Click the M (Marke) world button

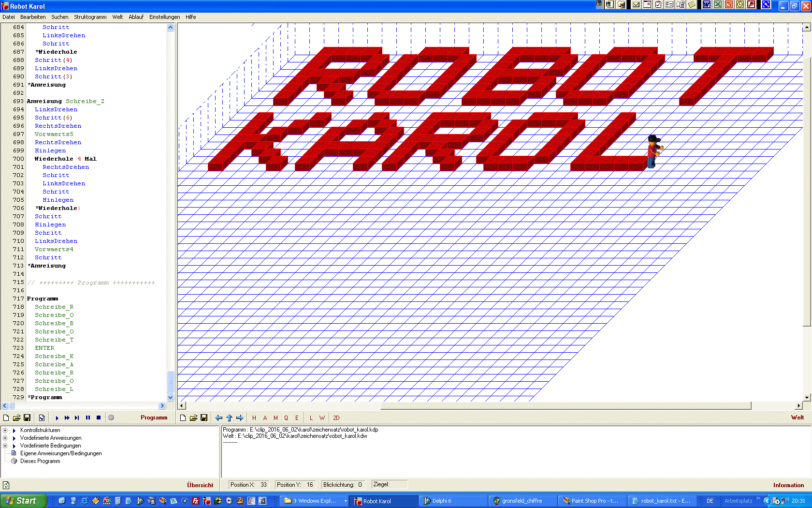pos(275,418)
